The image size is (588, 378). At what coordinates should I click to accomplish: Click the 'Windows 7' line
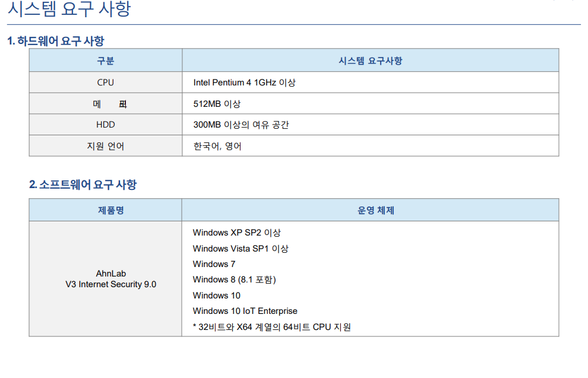coord(214,264)
